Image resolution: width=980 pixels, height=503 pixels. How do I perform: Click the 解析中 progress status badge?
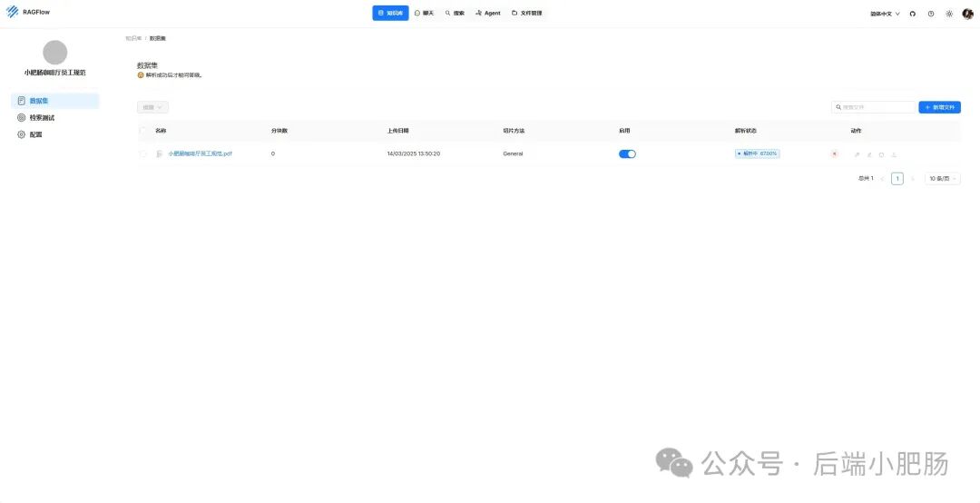(757, 153)
